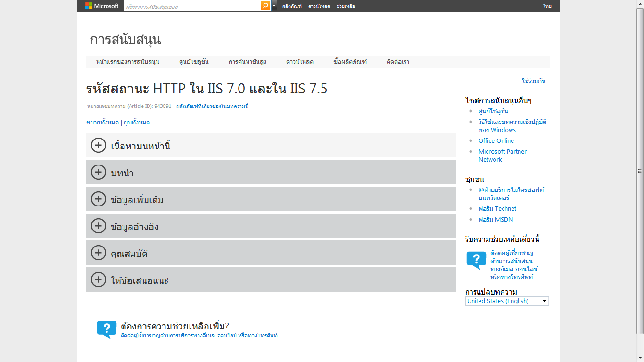Screen dimensions: 644x362
Task: Click the ข้อมูลอ้างอิง heading text
Action: [134, 227]
